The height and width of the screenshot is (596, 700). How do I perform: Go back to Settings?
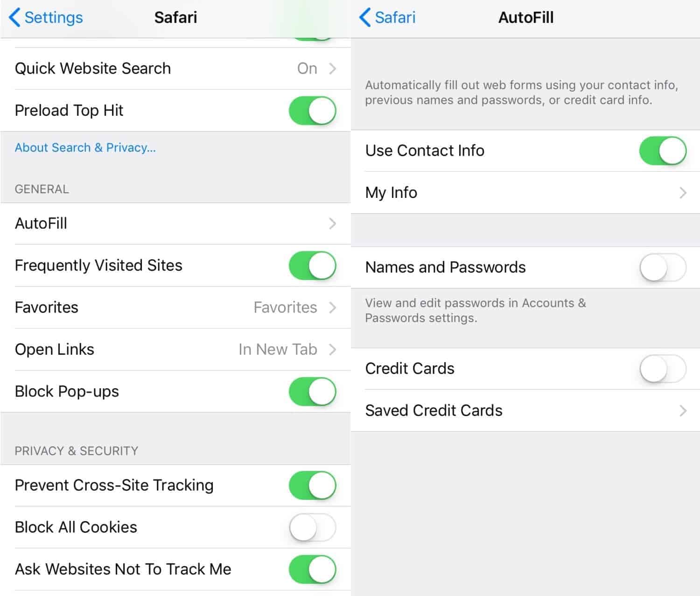(46, 18)
